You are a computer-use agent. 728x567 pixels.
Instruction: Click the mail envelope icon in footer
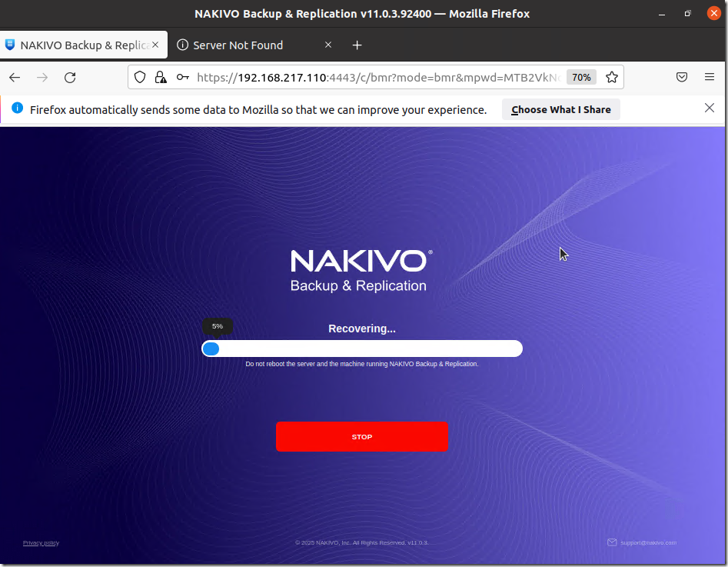coord(612,542)
